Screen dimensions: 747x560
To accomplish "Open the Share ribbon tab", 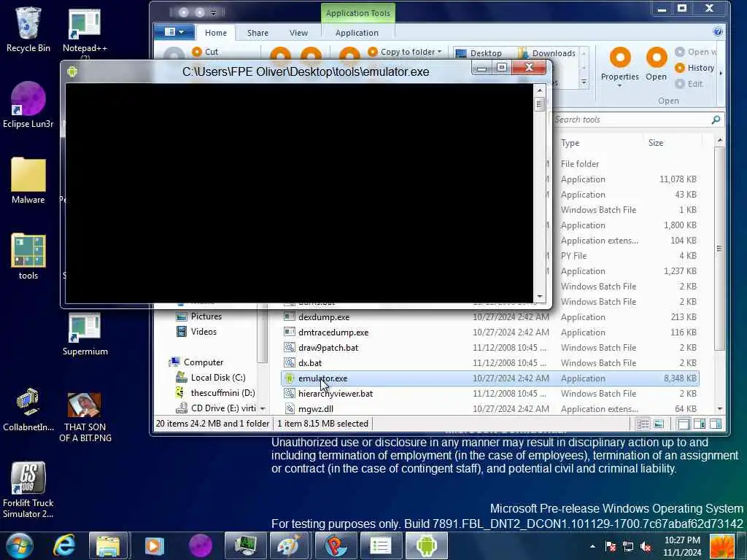I will [x=258, y=33].
